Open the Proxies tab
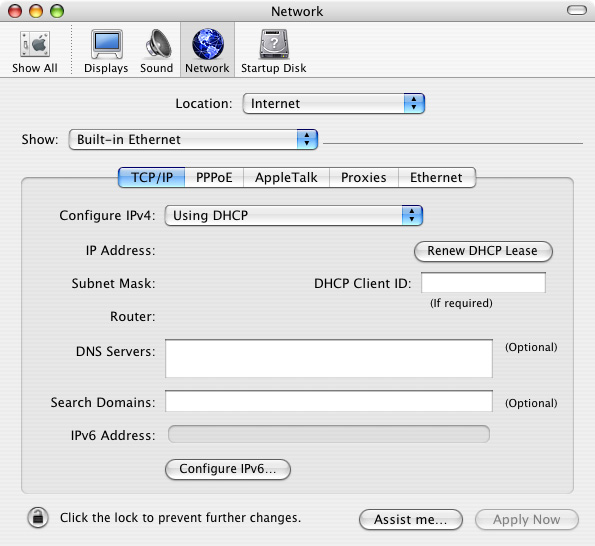The image size is (595, 546). (x=364, y=177)
